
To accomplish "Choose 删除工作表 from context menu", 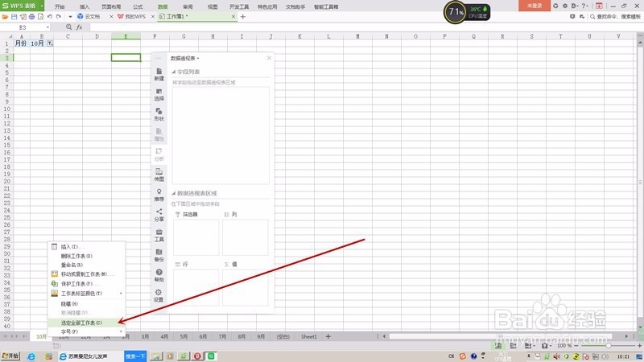I will pyautogui.click(x=86, y=256).
